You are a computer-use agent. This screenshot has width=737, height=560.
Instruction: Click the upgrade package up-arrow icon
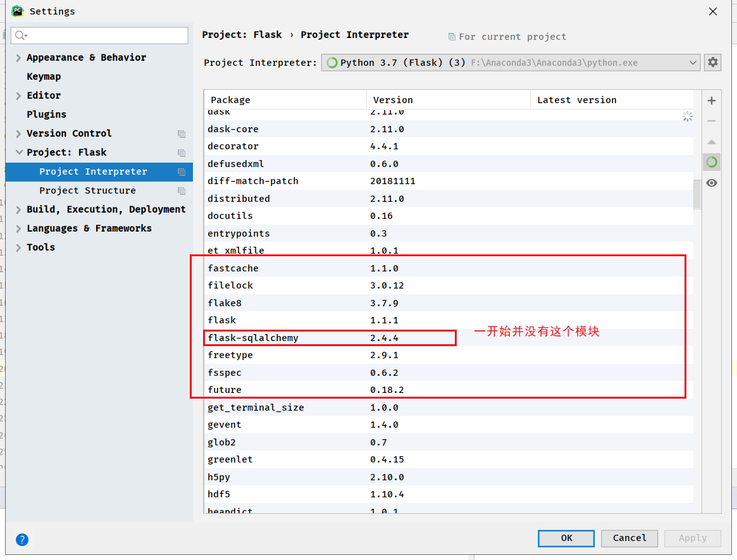pyautogui.click(x=712, y=142)
